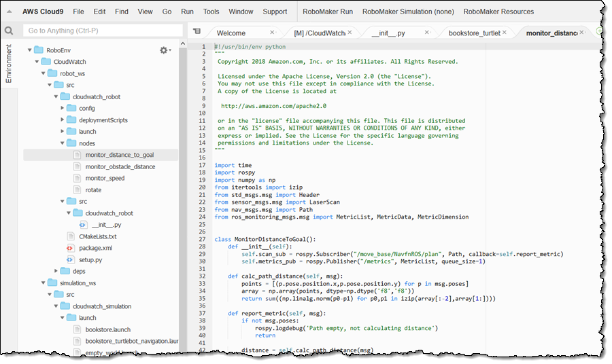The height and width of the screenshot is (364, 612).
Task: Expand the deploymentScripts folder
Action: click(63, 120)
